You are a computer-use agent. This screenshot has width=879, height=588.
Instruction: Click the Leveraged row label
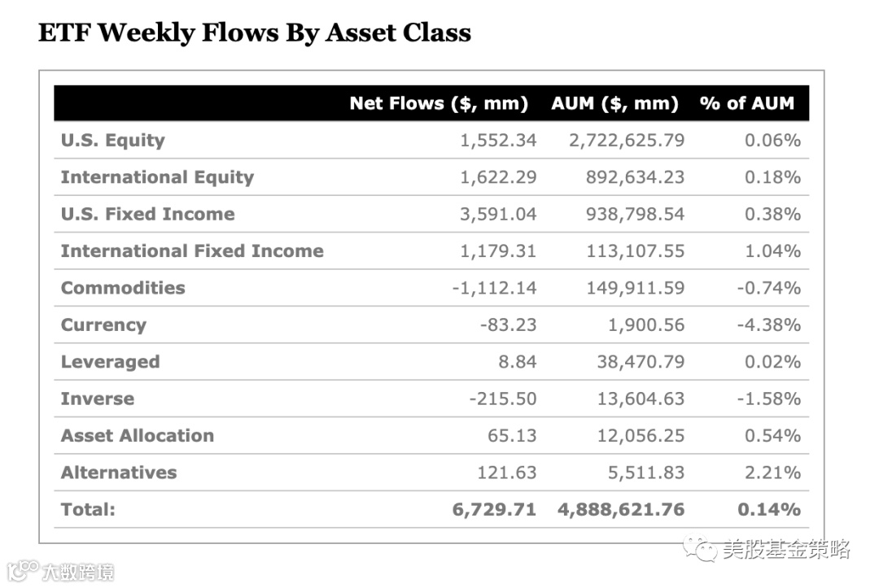pyautogui.click(x=110, y=362)
